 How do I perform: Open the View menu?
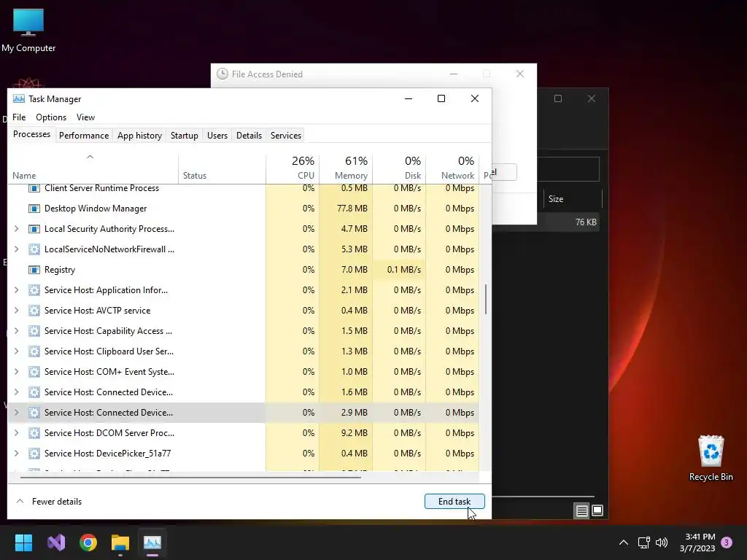coord(86,117)
